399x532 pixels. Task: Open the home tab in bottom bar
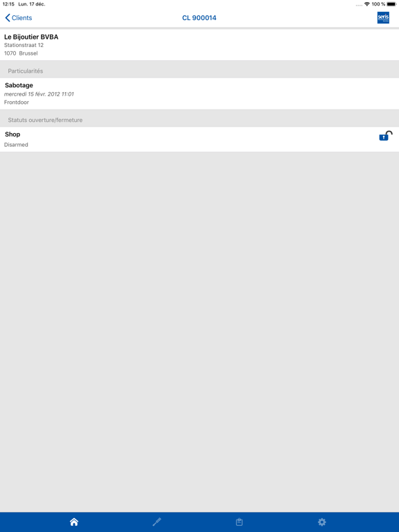tap(74, 522)
